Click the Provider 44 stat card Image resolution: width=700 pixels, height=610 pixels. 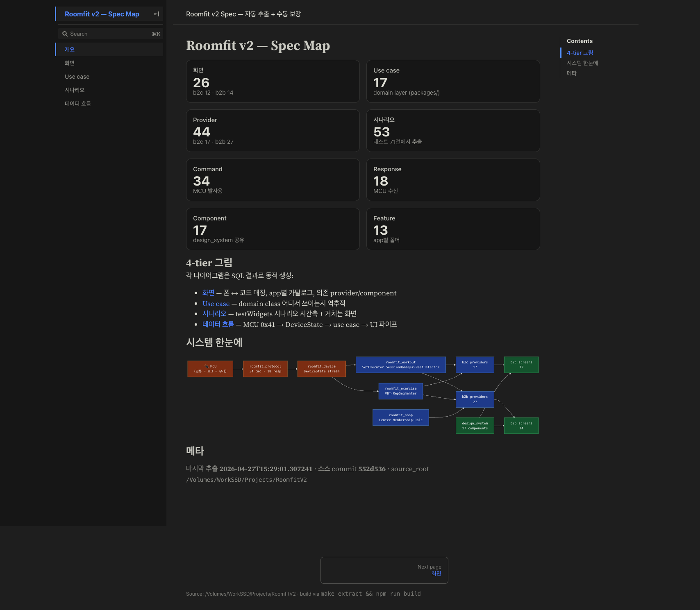coord(273,131)
